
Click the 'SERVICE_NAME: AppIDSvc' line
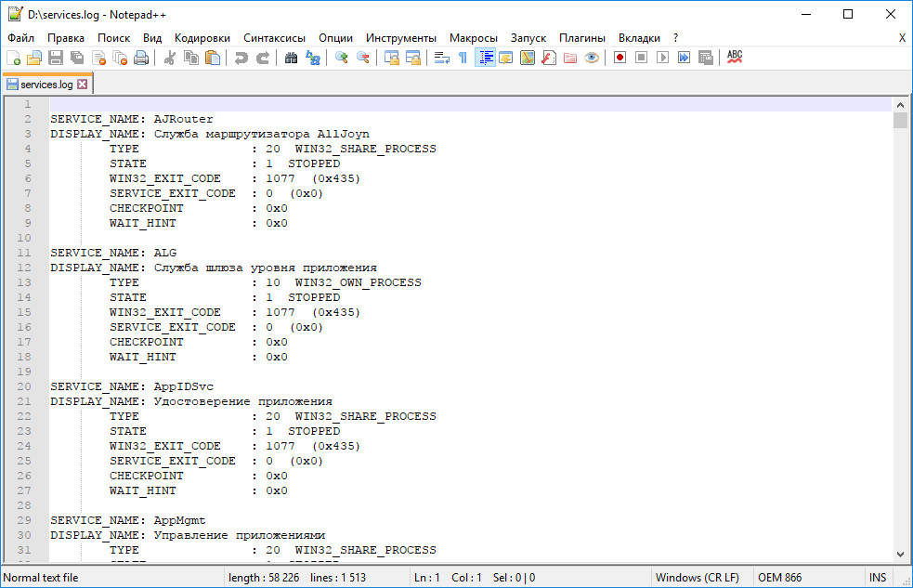132,386
